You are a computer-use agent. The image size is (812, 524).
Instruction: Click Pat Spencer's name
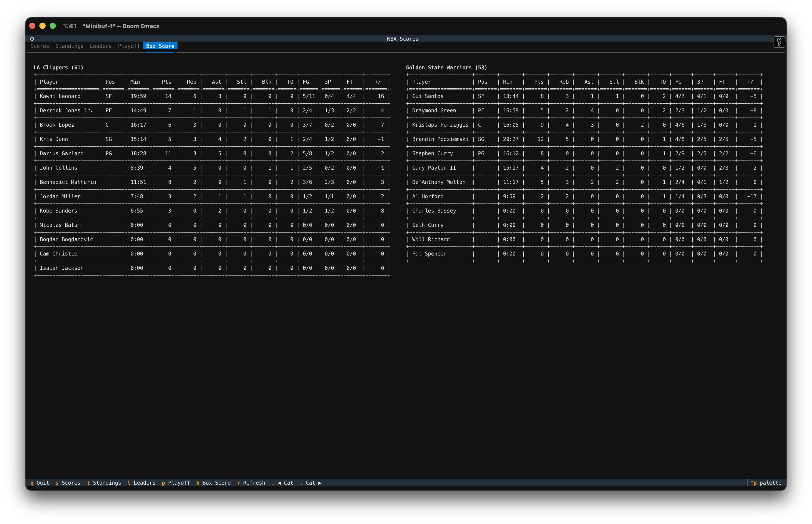click(x=429, y=253)
